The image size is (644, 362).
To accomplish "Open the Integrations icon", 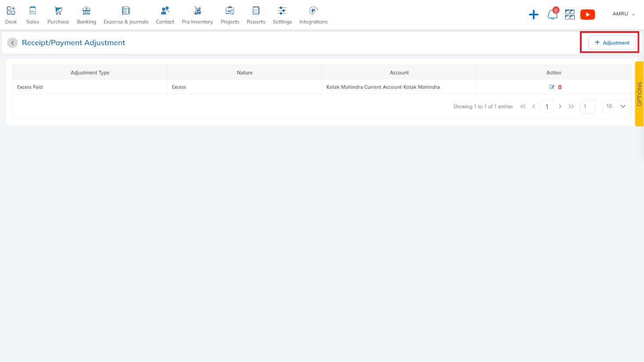I will tap(313, 11).
